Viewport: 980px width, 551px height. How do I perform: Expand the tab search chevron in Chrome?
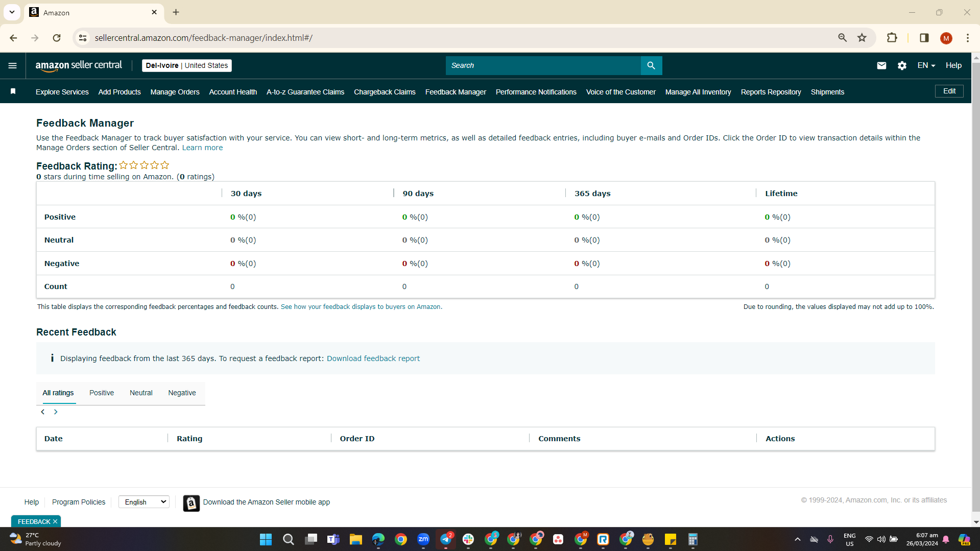click(x=12, y=12)
